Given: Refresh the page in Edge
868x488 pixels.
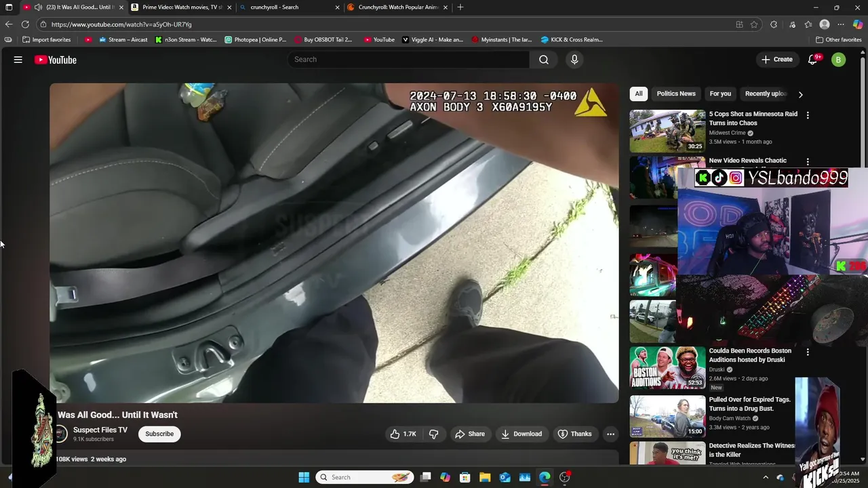Looking at the screenshot, I should click(25, 24).
